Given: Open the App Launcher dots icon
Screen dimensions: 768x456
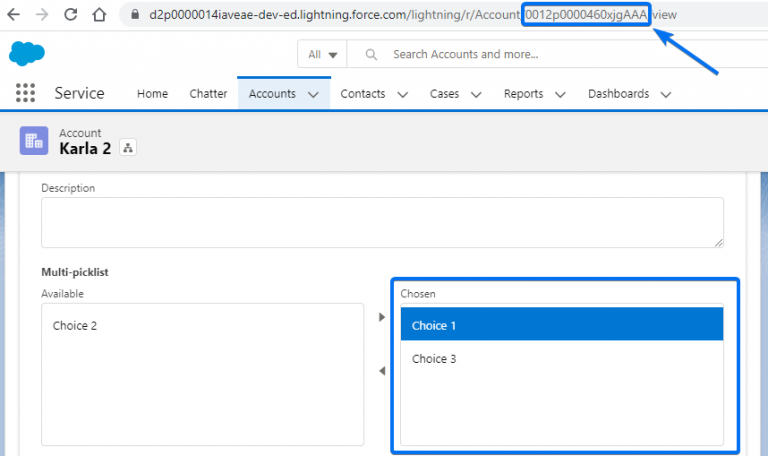Looking at the screenshot, I should point(25,93).
